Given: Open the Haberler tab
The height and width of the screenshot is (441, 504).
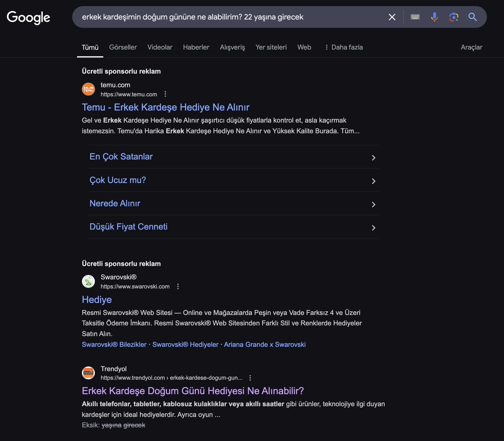Looking at the screenshot, I should (x=196, y=47).
